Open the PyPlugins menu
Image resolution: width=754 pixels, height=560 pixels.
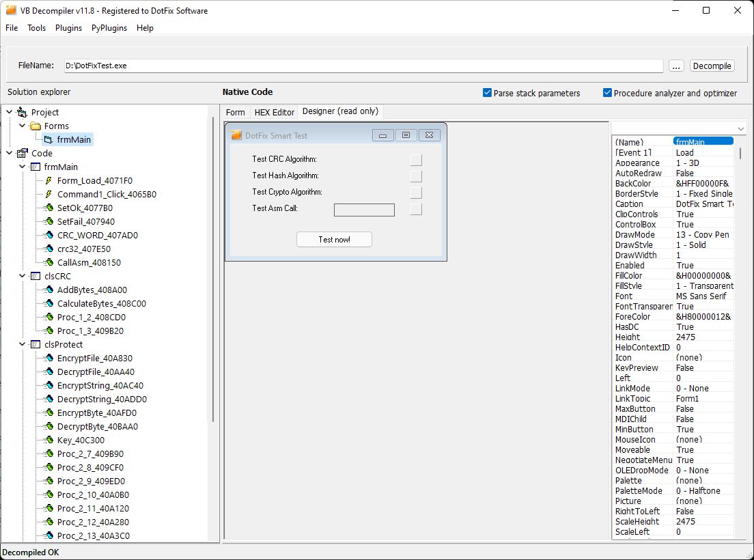pos(109,28)
